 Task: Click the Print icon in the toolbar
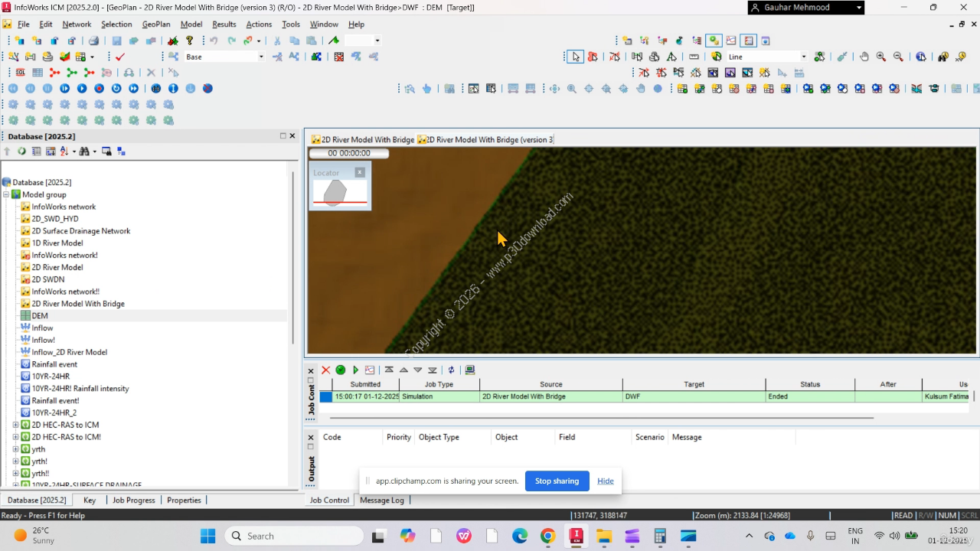click(x=93, y=41)
